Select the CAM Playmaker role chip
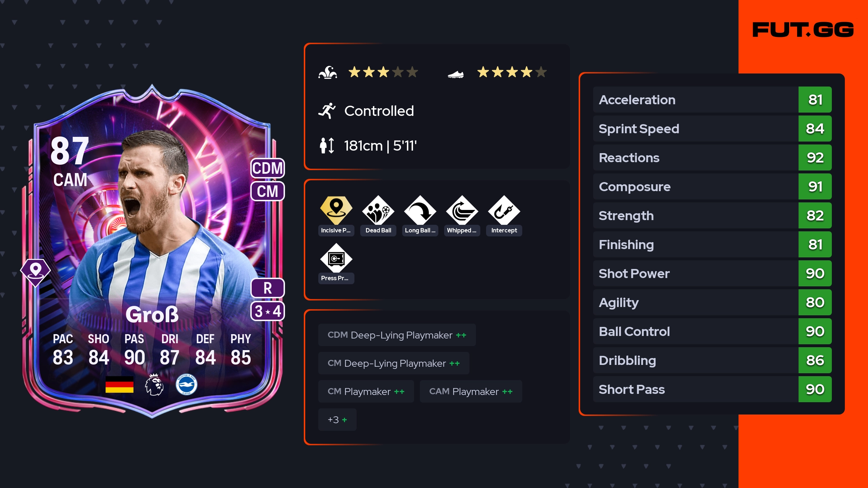Image resolution: width=868 pixels, height=488 pixels. (471, 391)
